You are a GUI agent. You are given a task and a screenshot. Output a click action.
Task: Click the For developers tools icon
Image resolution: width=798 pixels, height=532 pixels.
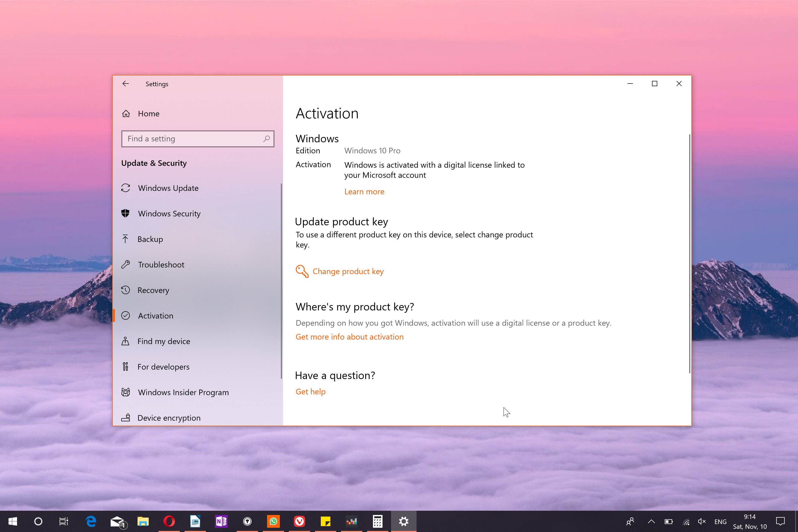click(x=126, y=367)
